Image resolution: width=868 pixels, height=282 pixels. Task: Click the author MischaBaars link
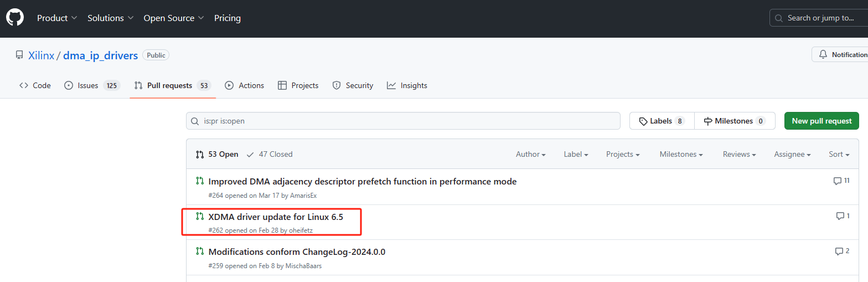point(303,266)
